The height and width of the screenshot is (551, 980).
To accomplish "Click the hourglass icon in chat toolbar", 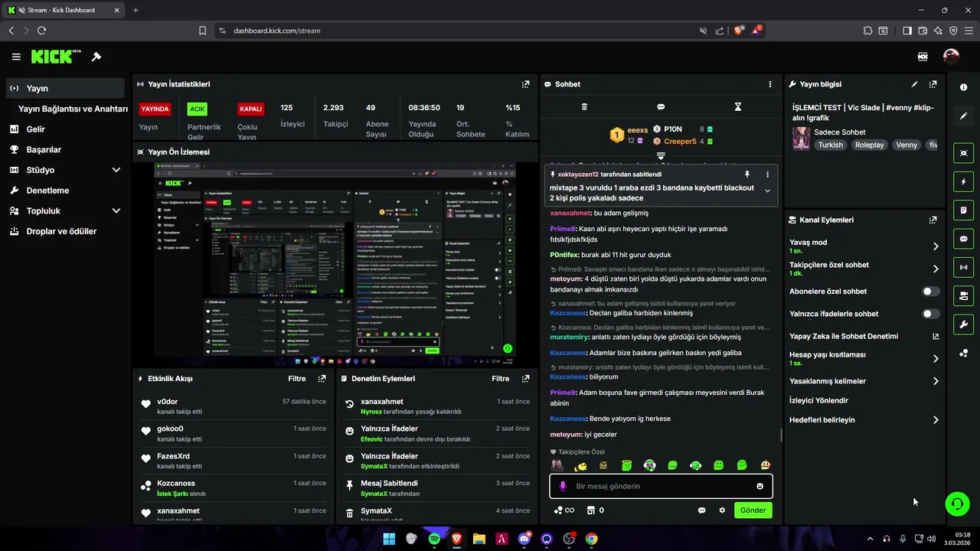I will click(738, 107).
